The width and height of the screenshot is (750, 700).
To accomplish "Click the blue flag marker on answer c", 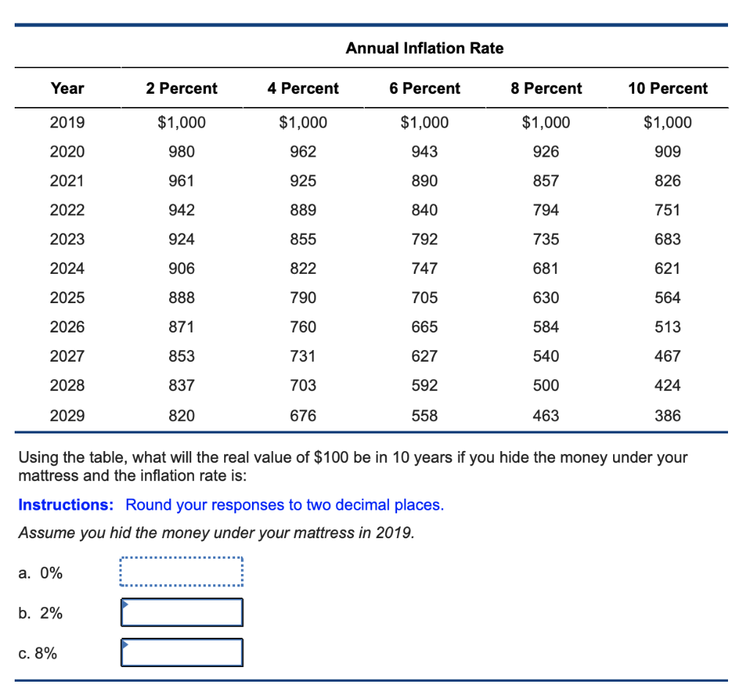I will [125, 644].
